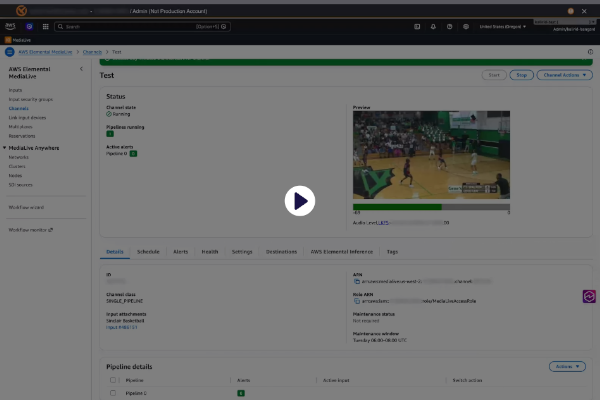Click the orange icon in overlay title bar
600x400 pixels.
coord(21,11)
